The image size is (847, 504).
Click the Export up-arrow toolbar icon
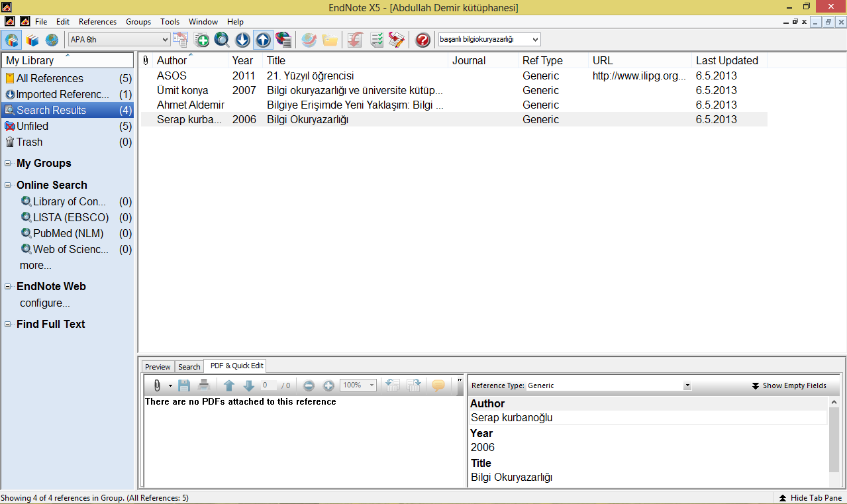click(263, 40)
